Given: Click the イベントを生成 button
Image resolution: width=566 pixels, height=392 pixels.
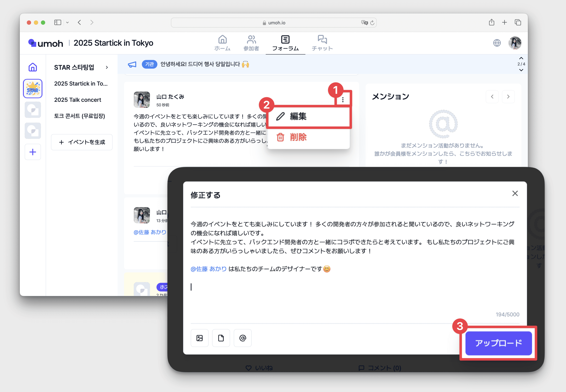Looking at the screenshot, I should (82, 142).
